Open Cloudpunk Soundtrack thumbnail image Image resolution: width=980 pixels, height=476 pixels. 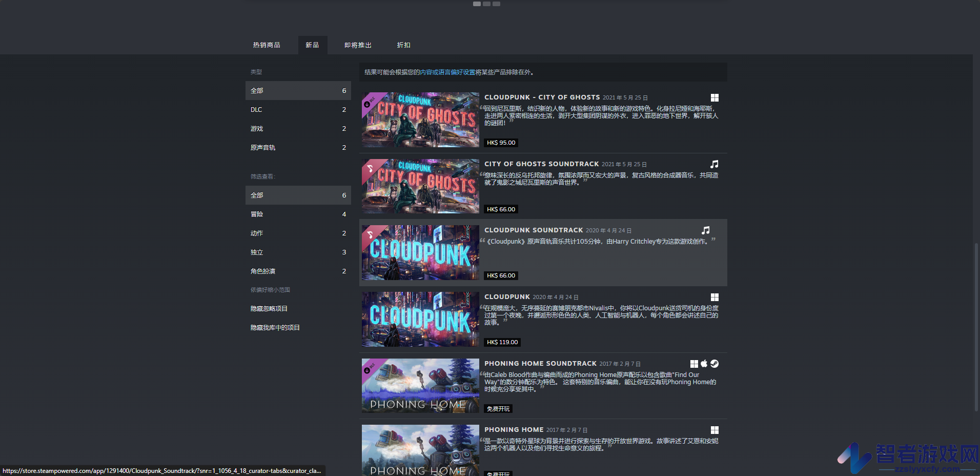point(420,253)
